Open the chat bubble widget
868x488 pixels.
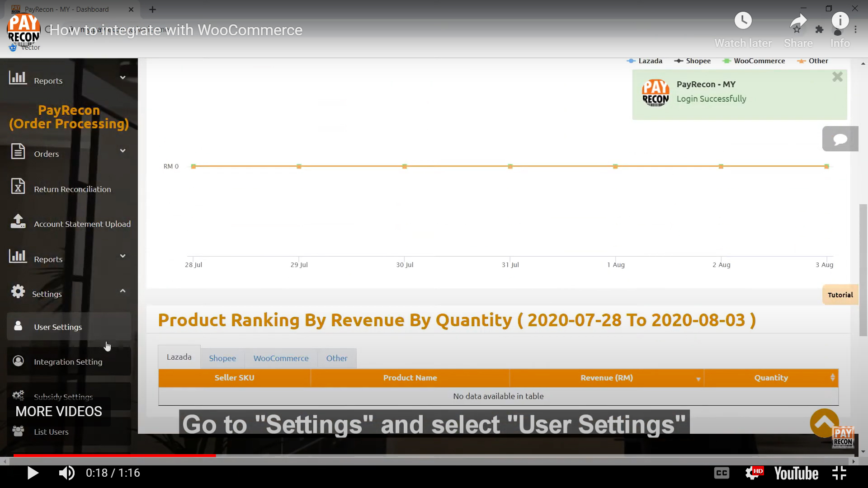[x=840, y=139]
